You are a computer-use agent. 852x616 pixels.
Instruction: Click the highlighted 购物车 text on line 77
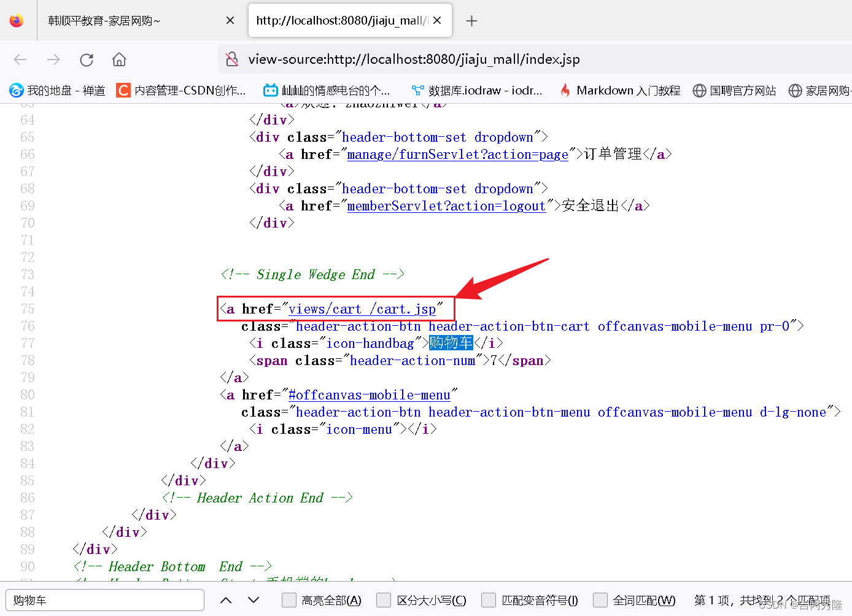tap(451, 343)
